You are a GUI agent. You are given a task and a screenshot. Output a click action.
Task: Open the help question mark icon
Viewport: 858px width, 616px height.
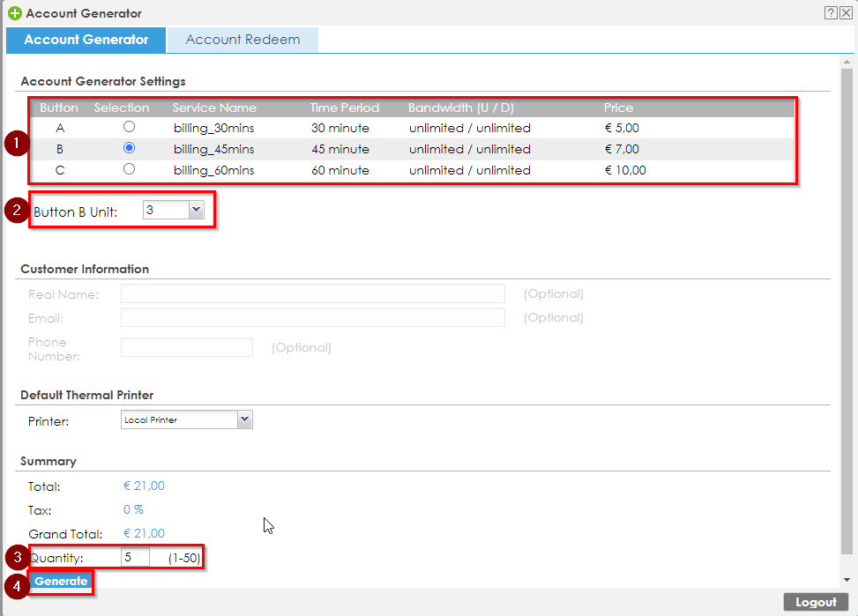(831, 12)
